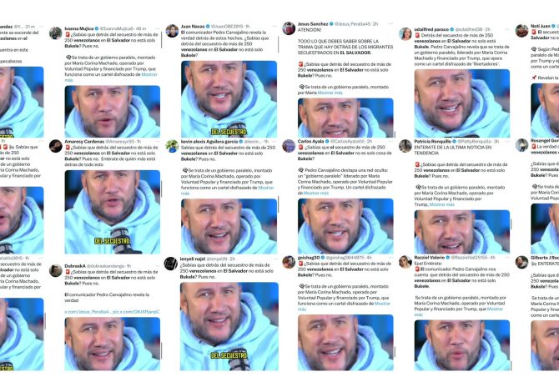The width and height of the screenshot is (559, 392).
Task: Click the Juan Navas display name
Action: (x=193, y=27)
